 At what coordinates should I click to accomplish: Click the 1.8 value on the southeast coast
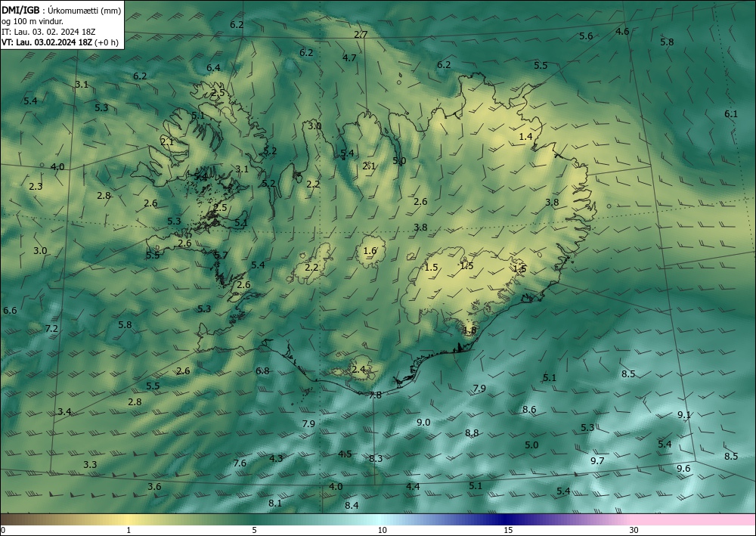[469, 330]
